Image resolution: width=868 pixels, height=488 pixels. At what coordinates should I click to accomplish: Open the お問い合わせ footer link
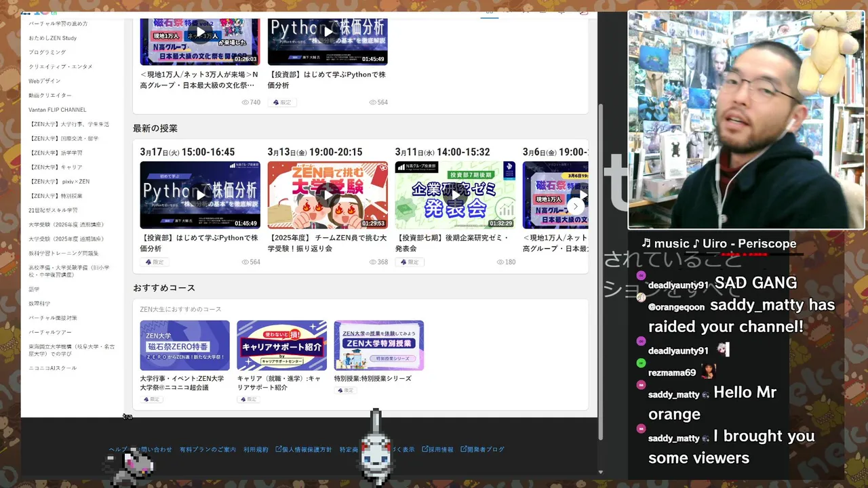pos(153,449)
